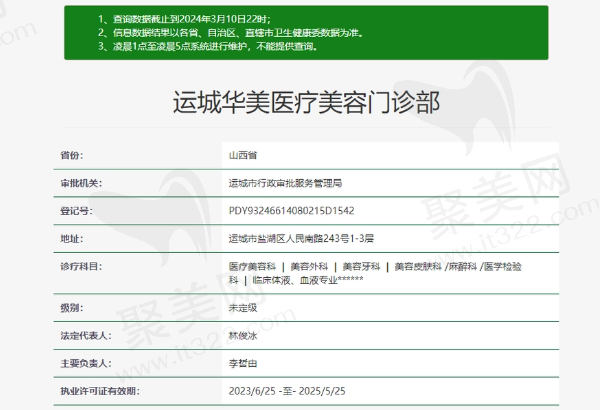Viewport: 600px width, 410px height.
Task: Click the 地址 label
Action: [x=72, y=239]
